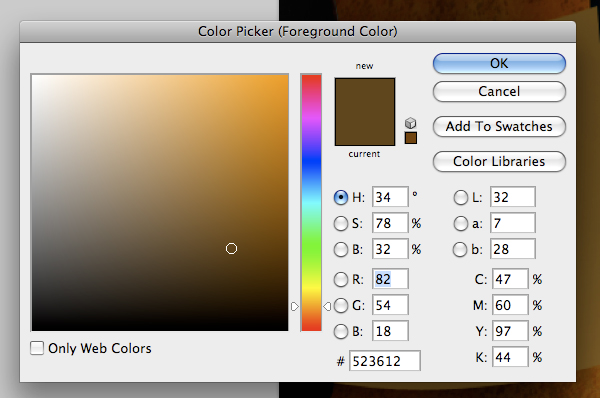The image size is (600, 398).
Task: Click the circular color picker marker
Action: click(231, 248)
